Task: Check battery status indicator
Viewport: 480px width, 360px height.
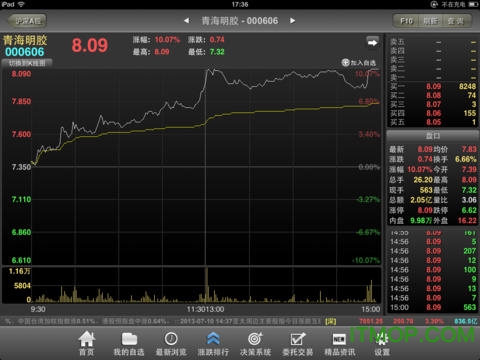Action: (473, 4)
